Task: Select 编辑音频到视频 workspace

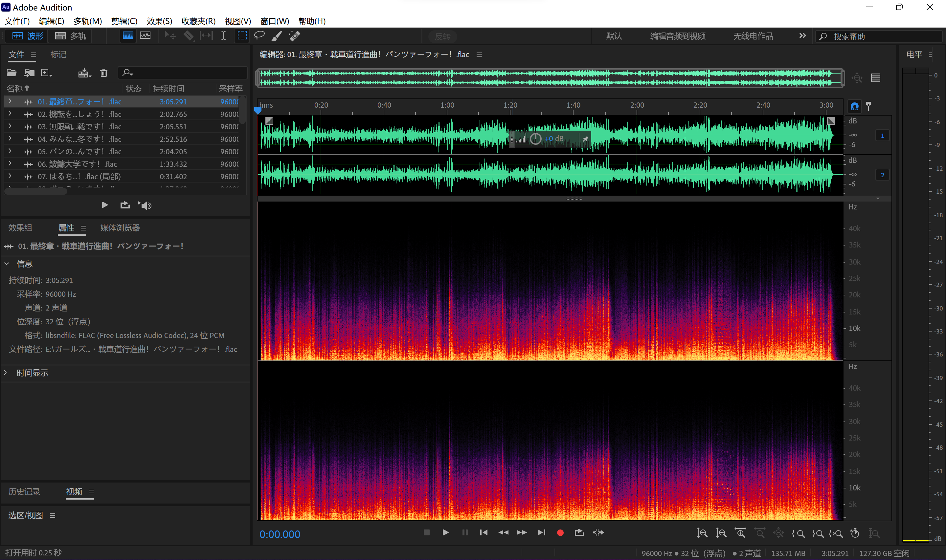Action: [678, 36]
